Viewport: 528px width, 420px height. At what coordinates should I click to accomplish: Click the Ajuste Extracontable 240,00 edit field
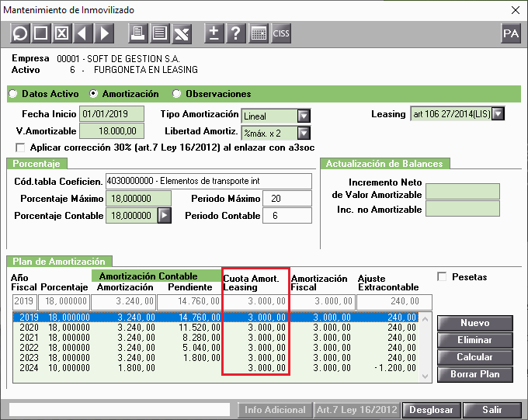394,302
